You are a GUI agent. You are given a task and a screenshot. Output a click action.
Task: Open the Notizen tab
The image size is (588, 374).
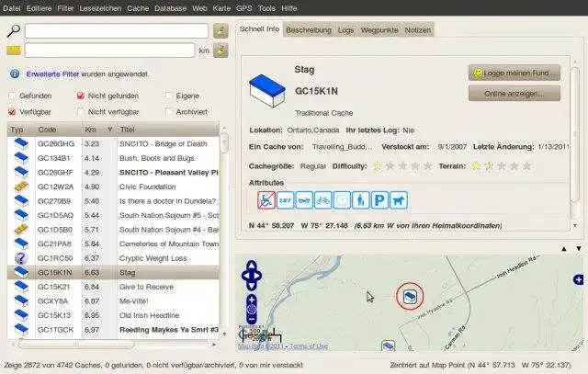click(418, 30)
